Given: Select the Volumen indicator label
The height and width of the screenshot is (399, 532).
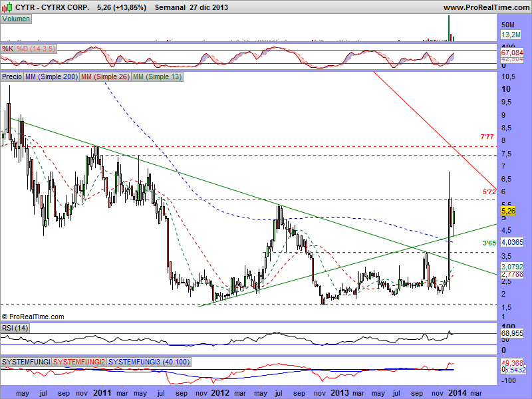Looking at the screenshot, I should pyautogui.click(x=16, y=19).
